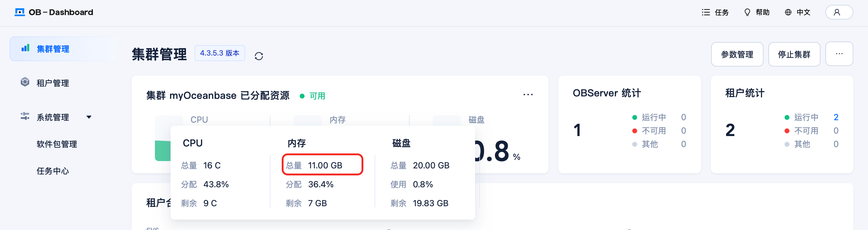Click the memory 剩余 7 GB value
Image resolution: width=868 pixels, height=230 pixels.
pos(317,203)
